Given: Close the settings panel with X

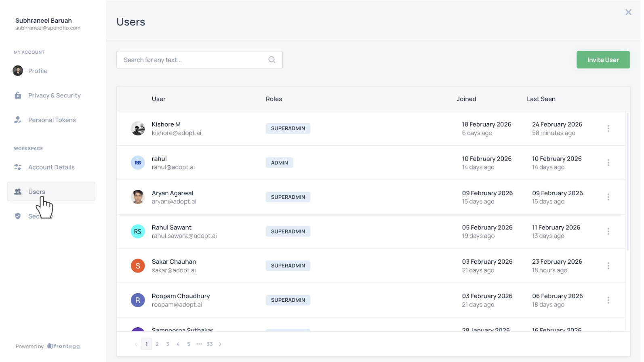Looking at the screenshot, I should coord(628,13).
